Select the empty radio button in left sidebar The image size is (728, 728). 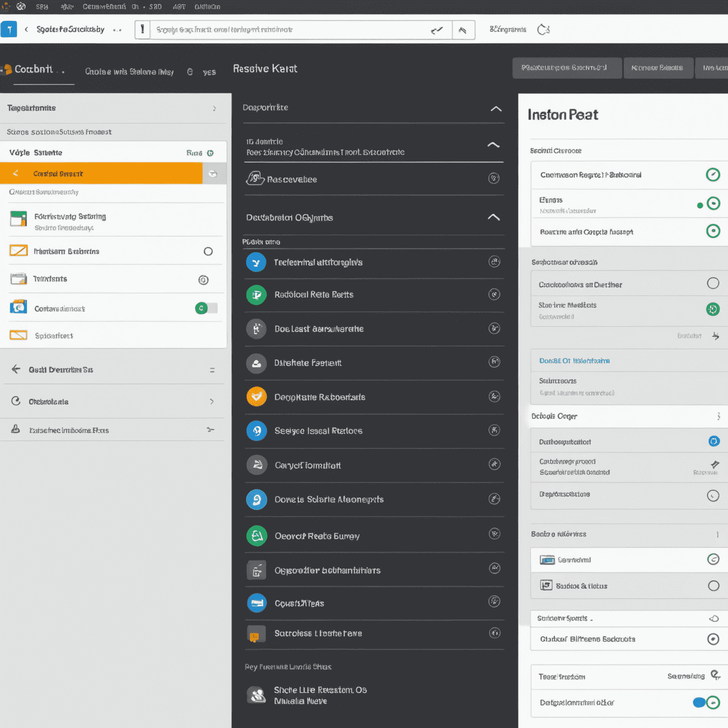[209, 252]
